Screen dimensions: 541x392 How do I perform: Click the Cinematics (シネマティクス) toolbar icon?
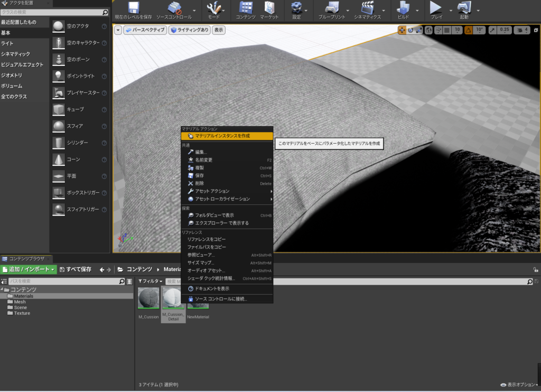click(x=368, y=7)
